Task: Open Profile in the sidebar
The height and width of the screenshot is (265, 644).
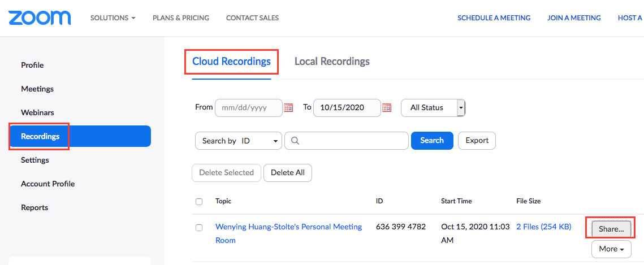Action: pos(32,65)
